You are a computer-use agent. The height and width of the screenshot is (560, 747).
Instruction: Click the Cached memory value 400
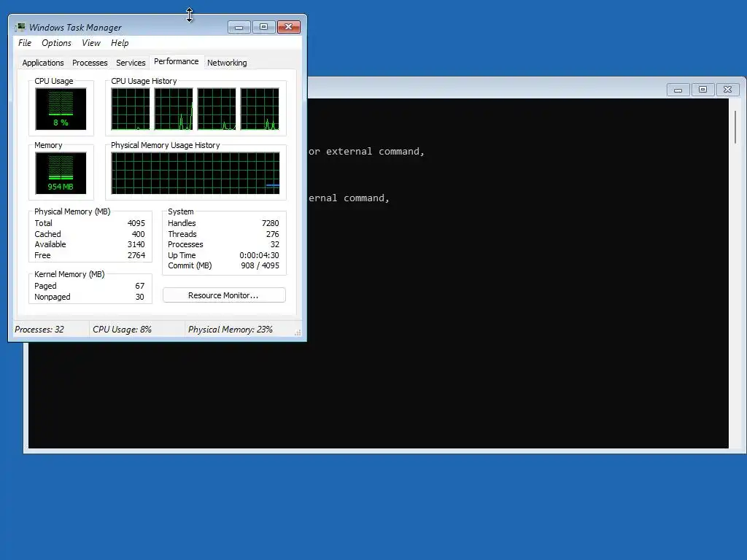click(138, 234)
